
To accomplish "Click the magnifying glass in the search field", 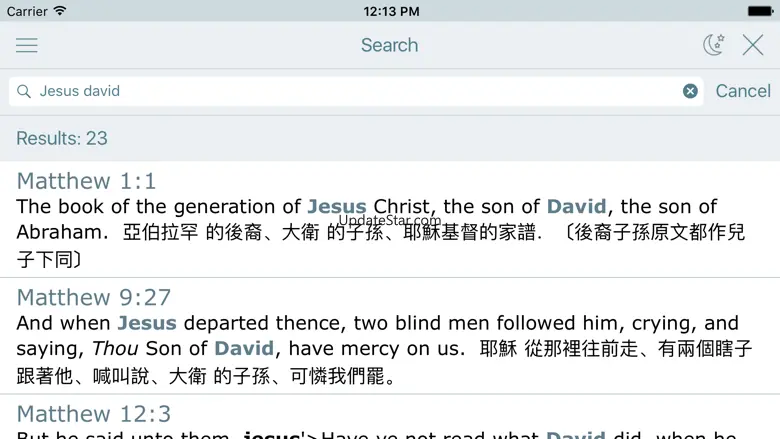I will coord(24,91).
